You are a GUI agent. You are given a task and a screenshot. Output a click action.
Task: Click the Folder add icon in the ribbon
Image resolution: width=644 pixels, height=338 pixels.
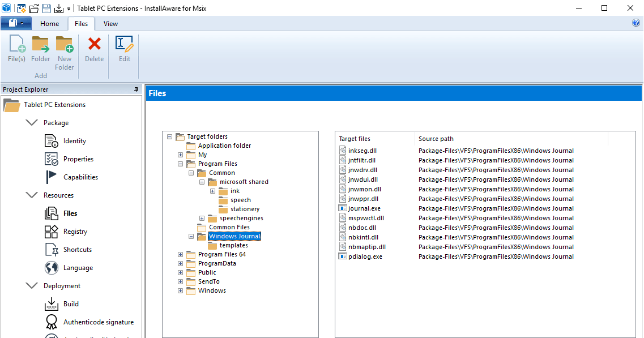tap(40, 44)
